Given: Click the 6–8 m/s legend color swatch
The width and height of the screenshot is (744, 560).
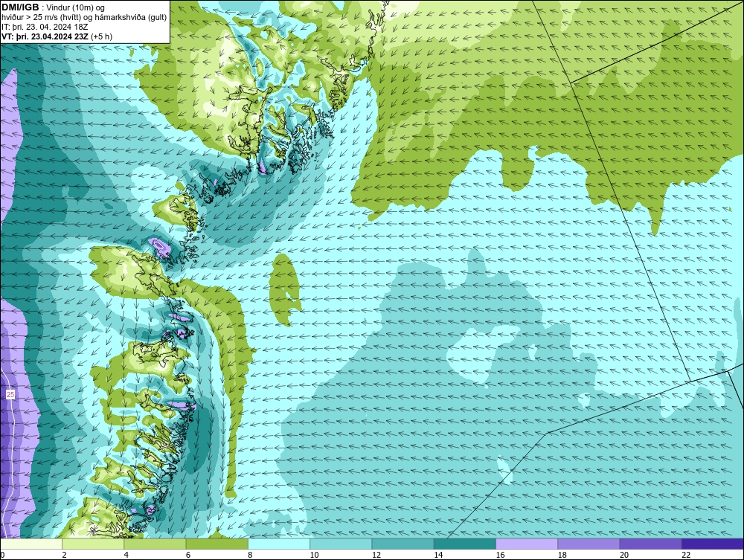Looking at the screenshot, I should pyautogui.click(x=217, y=544).
